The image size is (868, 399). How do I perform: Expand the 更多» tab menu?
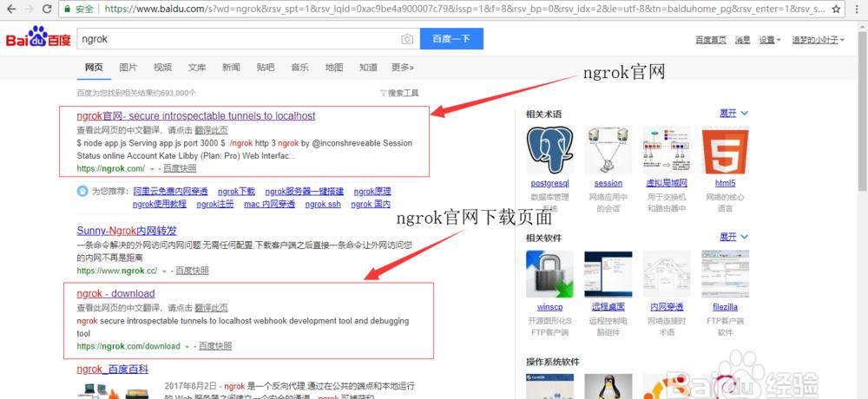coord(403,68)
